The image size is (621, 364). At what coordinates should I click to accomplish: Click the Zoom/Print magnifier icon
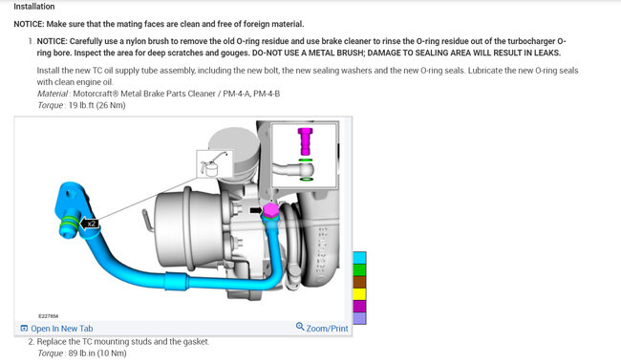click(300, 327)
